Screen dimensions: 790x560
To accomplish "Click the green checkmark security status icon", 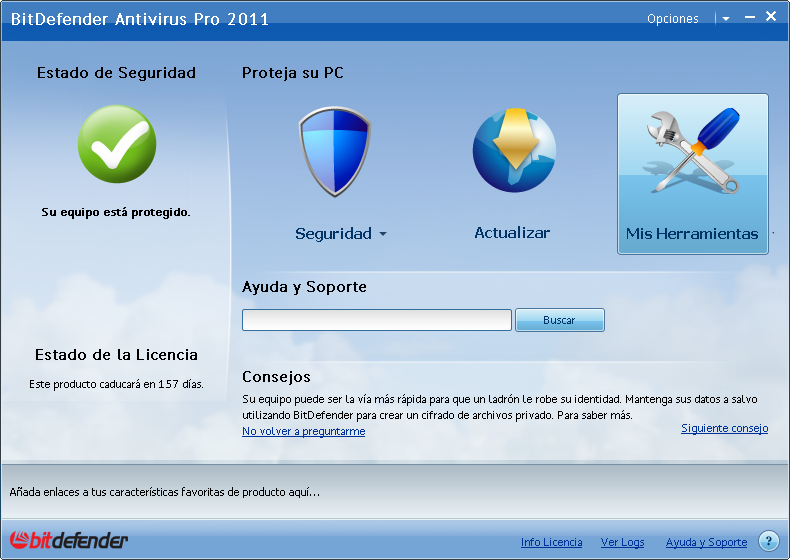I will pyautogui.click(x=117, y=144).
